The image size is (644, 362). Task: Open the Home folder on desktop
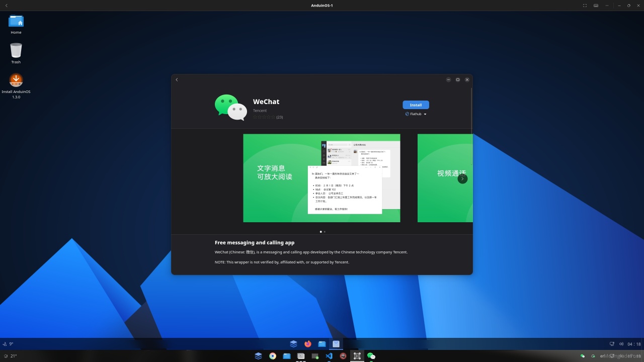[16, 24]
